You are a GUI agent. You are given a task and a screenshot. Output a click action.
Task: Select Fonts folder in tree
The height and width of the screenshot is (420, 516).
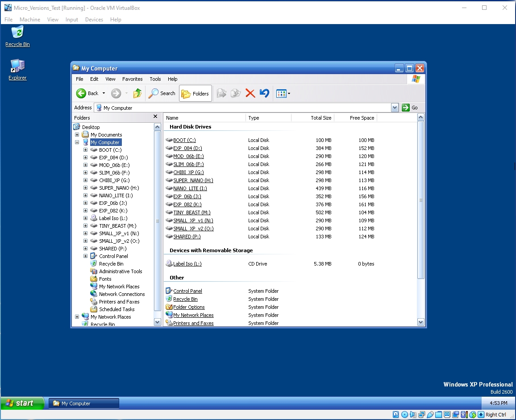click(x=105, y=279)
